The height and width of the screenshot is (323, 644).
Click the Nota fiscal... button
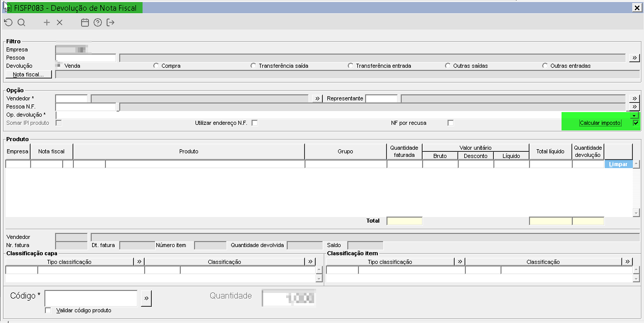(x=29, y=74)
